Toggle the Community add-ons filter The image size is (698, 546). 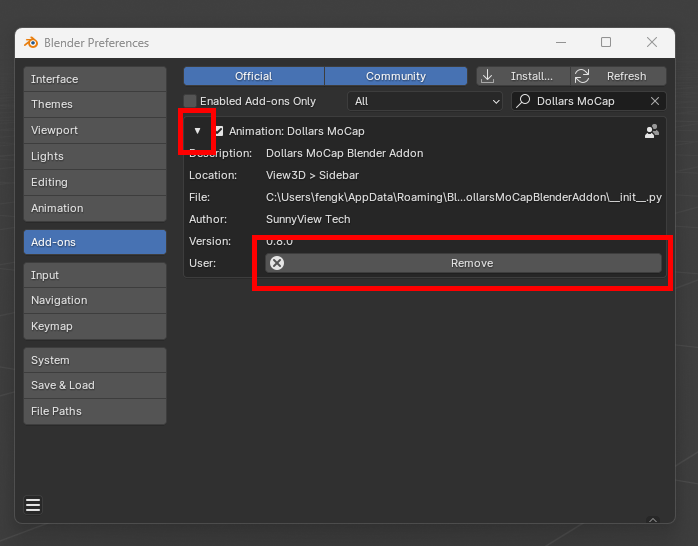coord(395,76)
